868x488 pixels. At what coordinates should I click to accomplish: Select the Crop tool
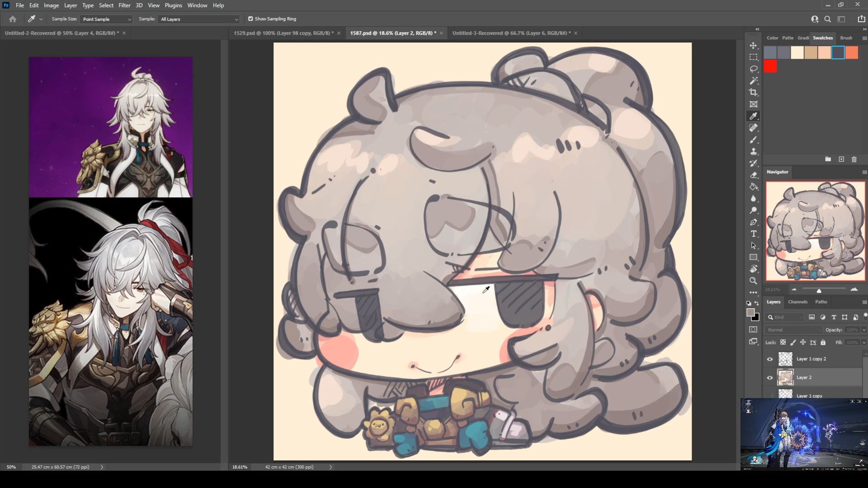tap(753, 93)
